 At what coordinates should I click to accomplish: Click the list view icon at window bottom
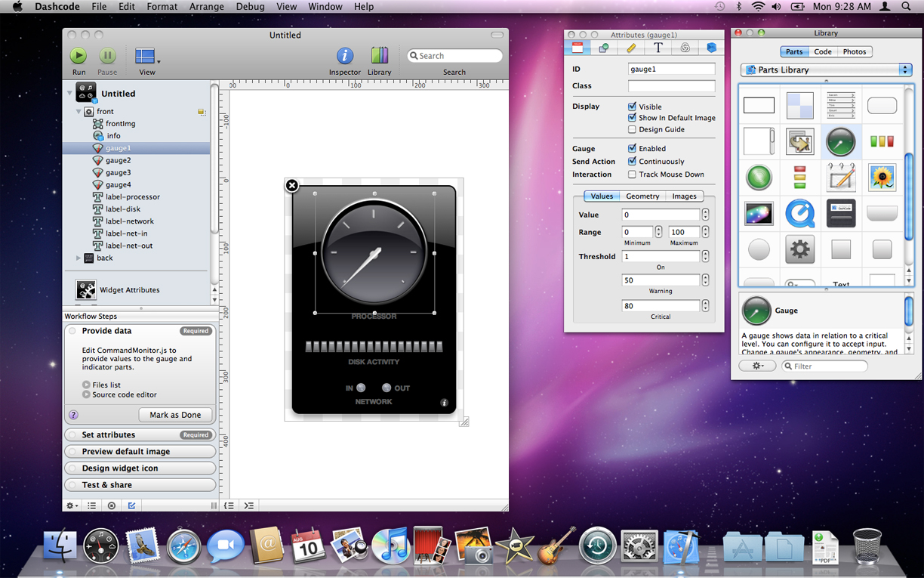point(92,505)
